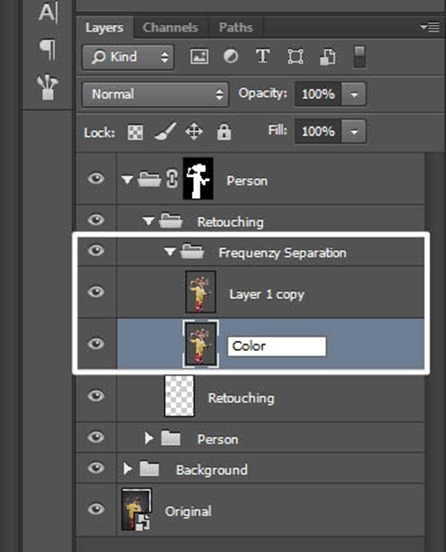Hide the Color layer being renamed
Viewport: 446px width, 552px height.
[x=96, y=343]
